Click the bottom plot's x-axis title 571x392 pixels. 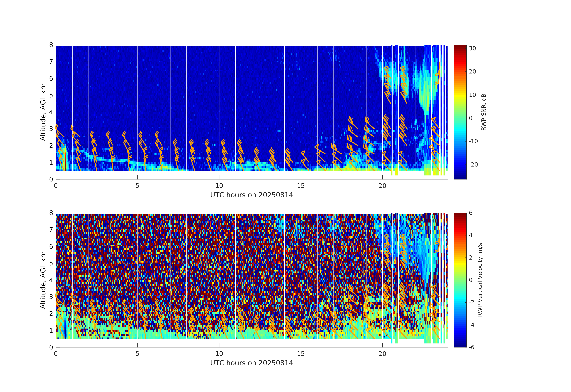click(251, 363)
